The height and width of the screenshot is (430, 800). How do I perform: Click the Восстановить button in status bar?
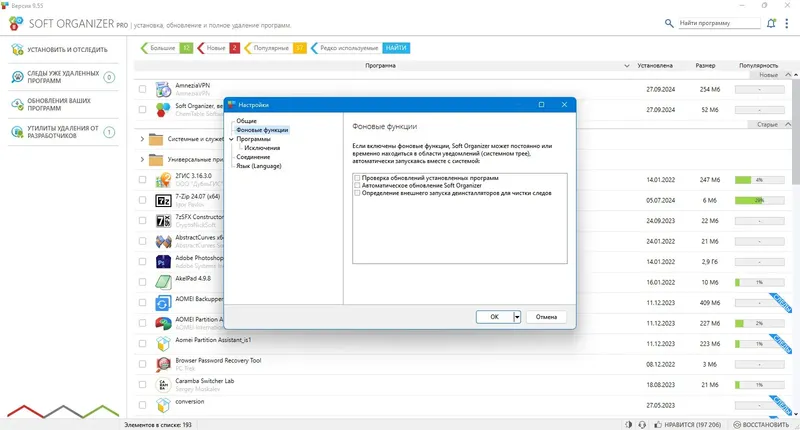(761, 424)
